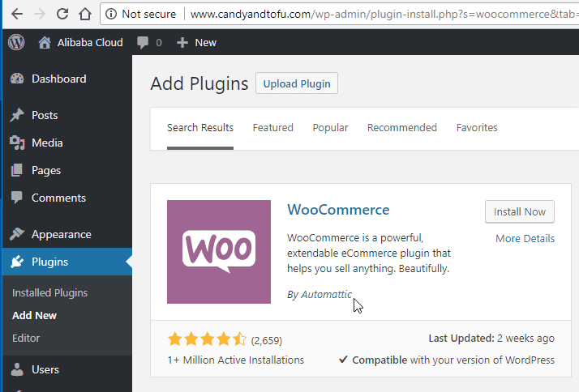Click the Posts pushpin icon
The height and width of the screenshot is (392, 579).
click(x=17, y=115)
